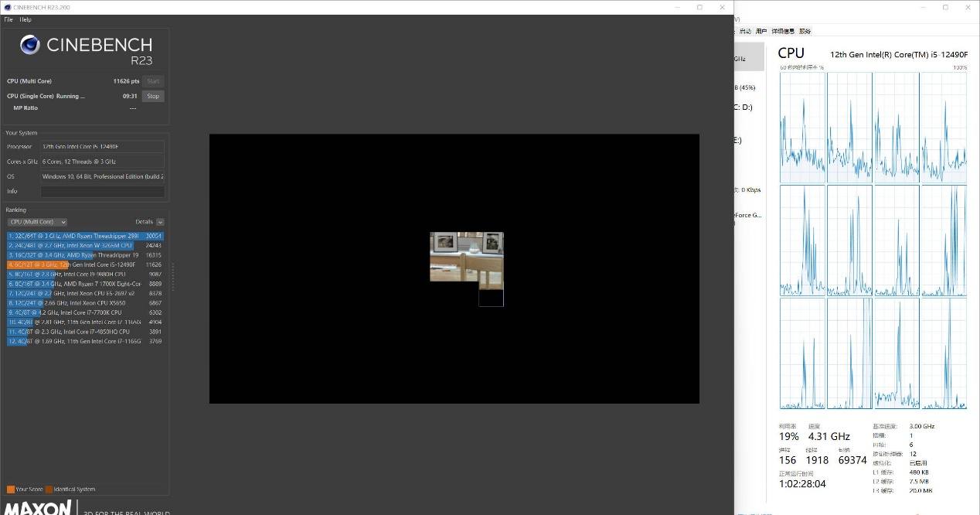Select ranking row 4C/8T @ 2.81 GHz i7-1165G

[x=85, y=322]
